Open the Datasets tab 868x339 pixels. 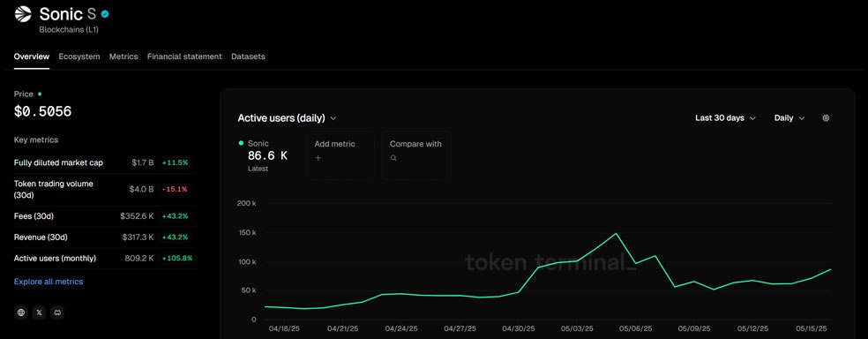(x=248, y=56)
